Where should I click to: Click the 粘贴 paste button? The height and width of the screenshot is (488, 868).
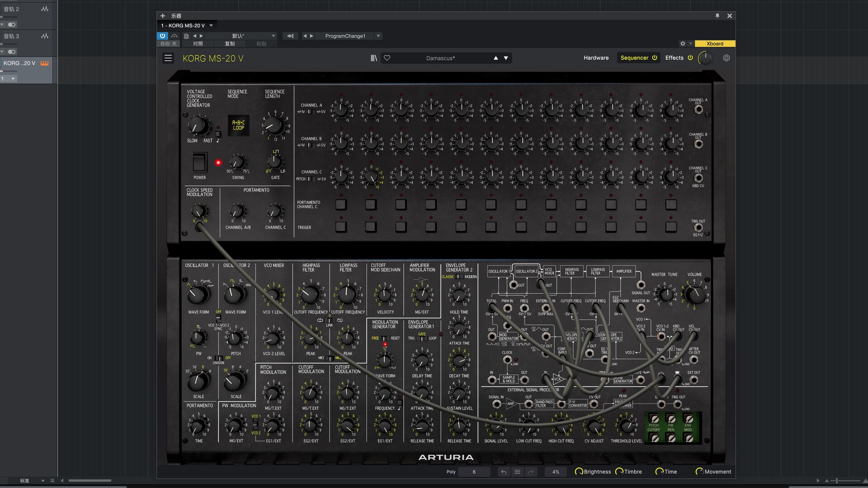(261, 44)
